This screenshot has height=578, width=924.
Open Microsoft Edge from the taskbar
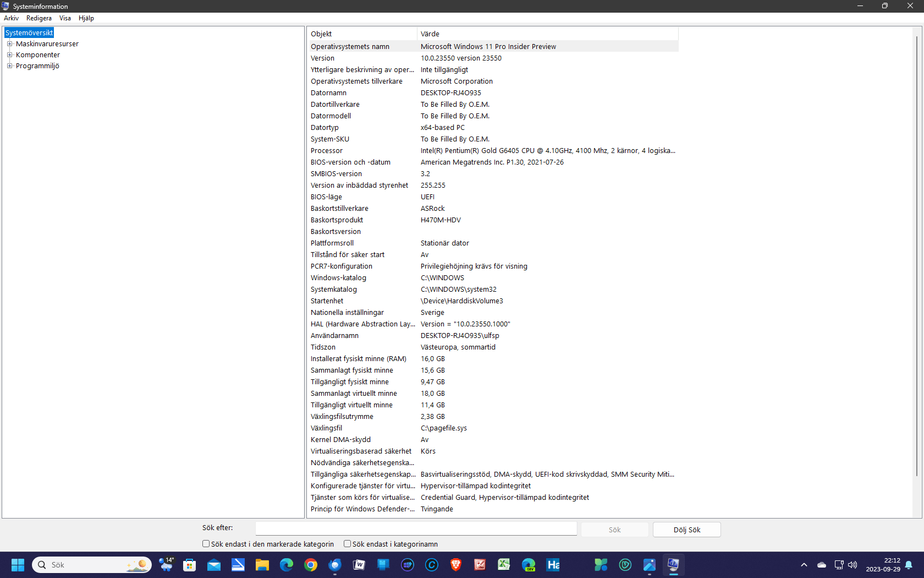coord(287,565)
